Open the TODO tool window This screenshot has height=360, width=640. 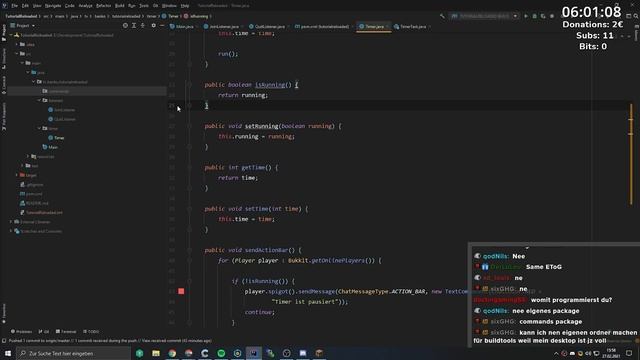(x=91, y=331)
